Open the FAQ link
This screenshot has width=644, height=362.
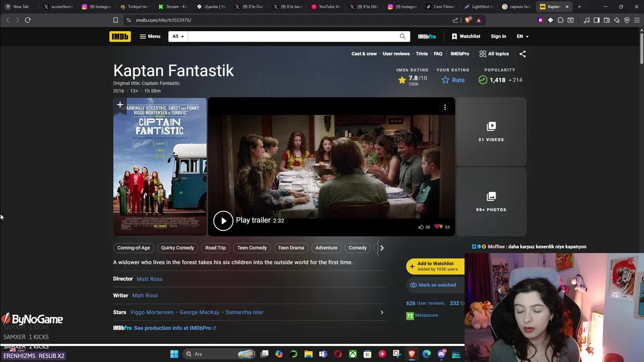tap(438, 54)
